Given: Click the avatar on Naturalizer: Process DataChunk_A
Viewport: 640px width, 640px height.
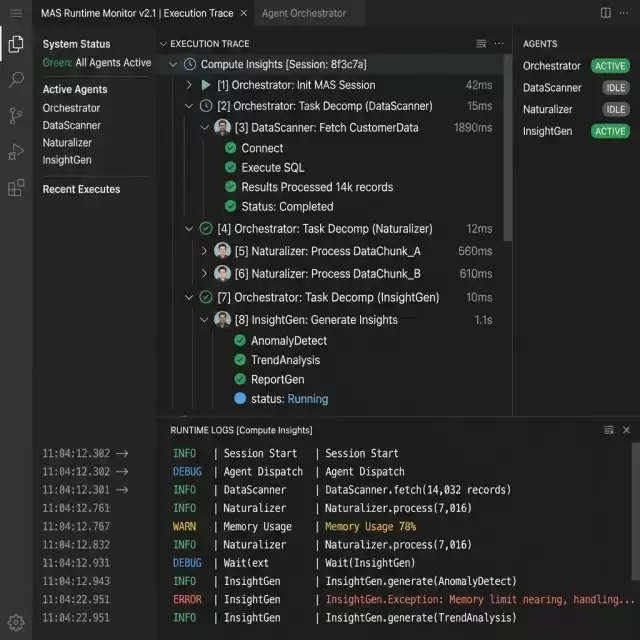Looking at the screenshot, I should [x=222, y=251].
